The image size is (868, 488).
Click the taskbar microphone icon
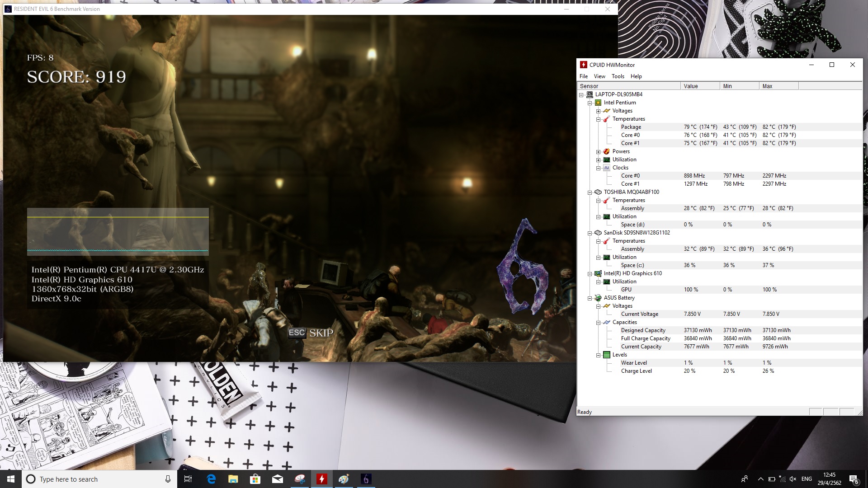[x=168, y=479]
